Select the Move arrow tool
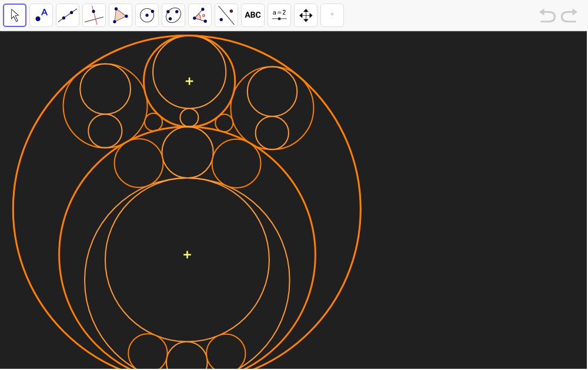588x370 pixels. [15, 15]
